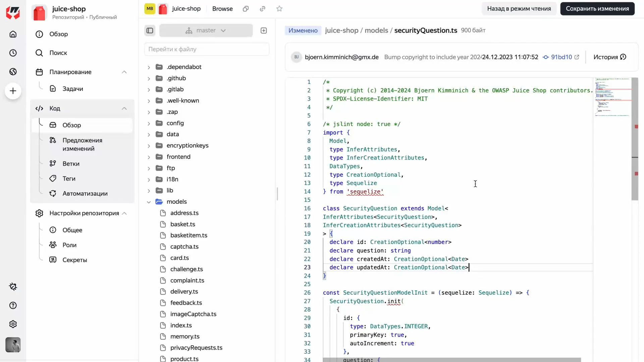
Task: Focus the Перейти к файлу search field
Action: (207, 49)
